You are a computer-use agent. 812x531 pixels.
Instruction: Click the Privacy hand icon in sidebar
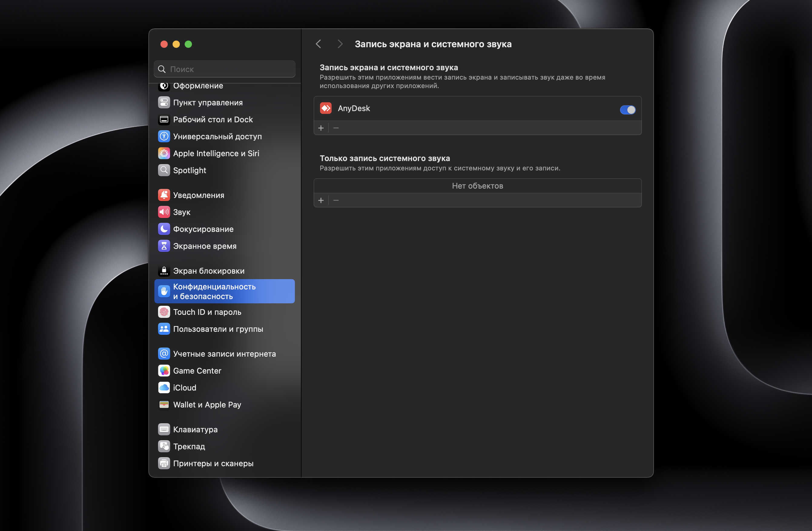(x=164, y=291)
